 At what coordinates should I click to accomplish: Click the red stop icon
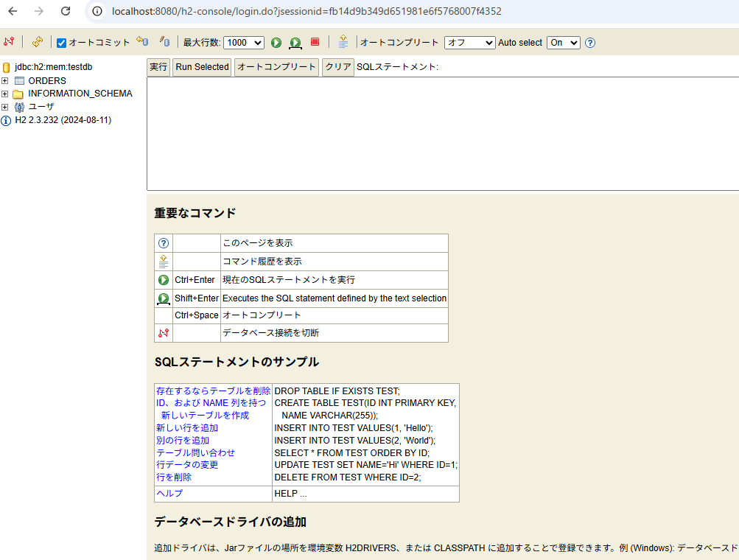pos(315,43)
